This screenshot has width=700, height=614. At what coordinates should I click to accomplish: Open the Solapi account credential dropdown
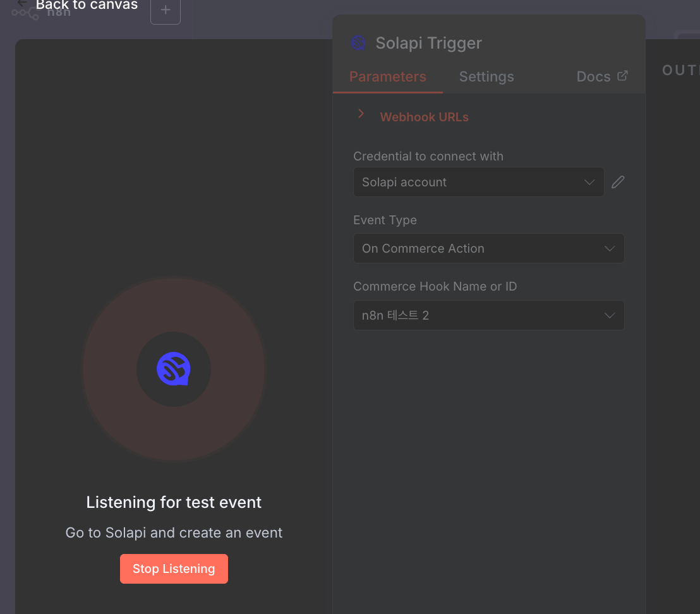click(478, 182)
